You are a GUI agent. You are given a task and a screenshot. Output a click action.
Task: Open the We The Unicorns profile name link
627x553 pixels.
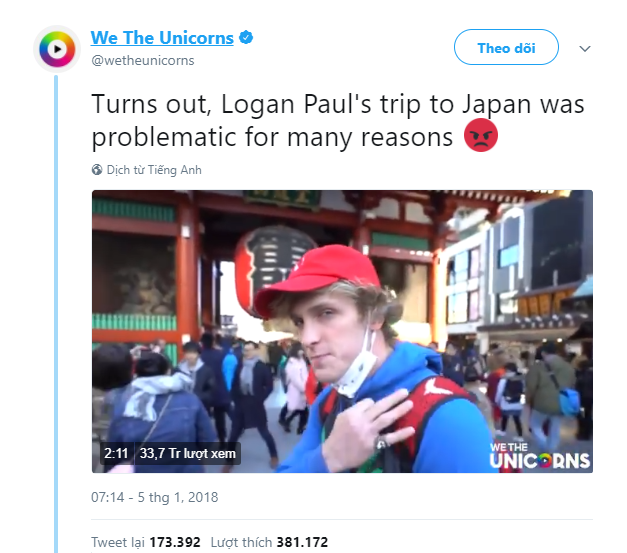[162, 38]
